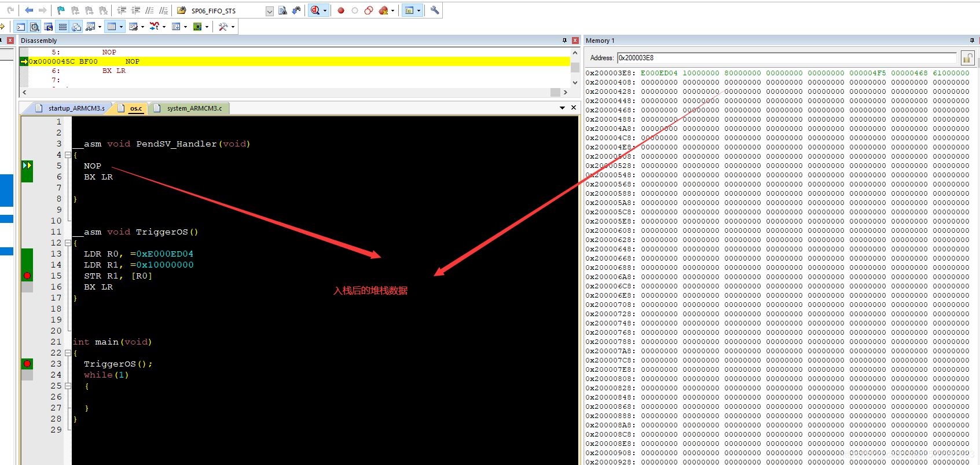The width and height of the screenshot is (980, 465).
Task: Click the kill all breakpoints icon
Action: pos(383,10)
